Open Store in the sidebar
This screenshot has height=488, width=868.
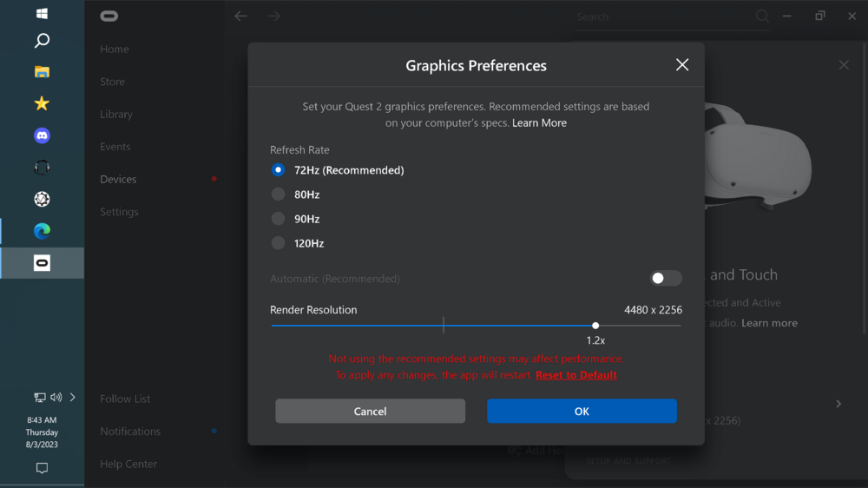click(x=112, y=82)
